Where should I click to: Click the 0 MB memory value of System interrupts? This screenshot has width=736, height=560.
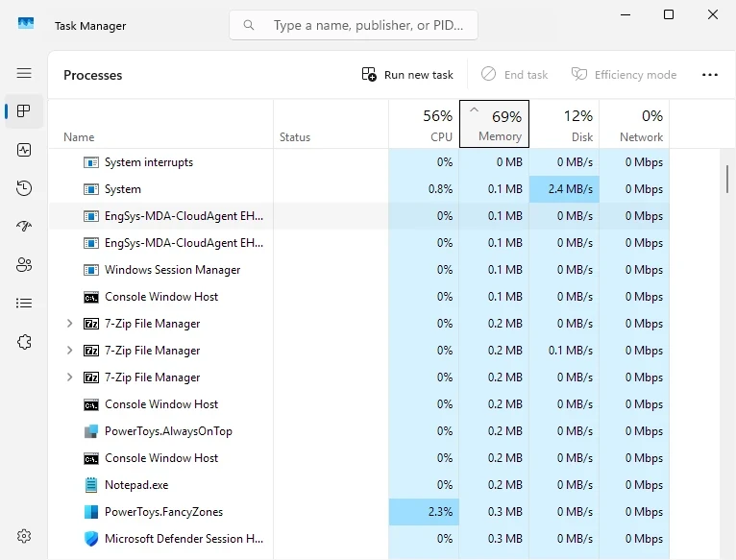tap(509, 162)
